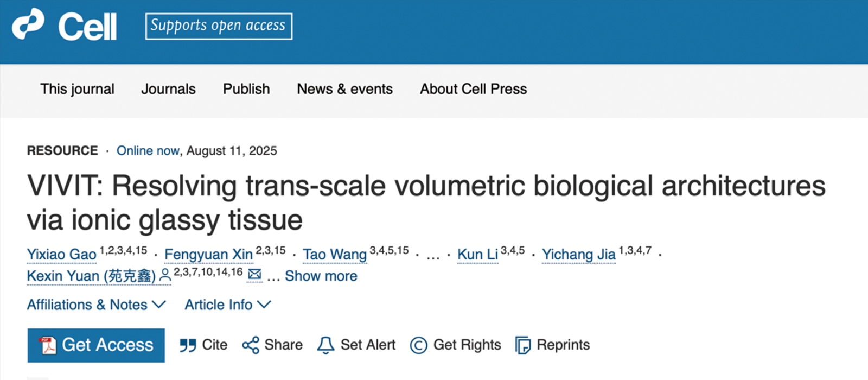Open author Yixiao Gao's profile link

pos(61,255)
